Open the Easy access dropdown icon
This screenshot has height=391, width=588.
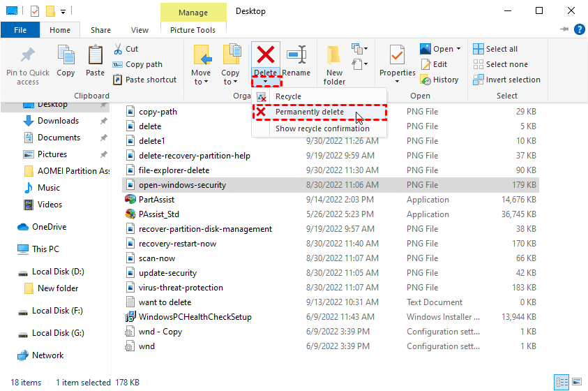359,64
